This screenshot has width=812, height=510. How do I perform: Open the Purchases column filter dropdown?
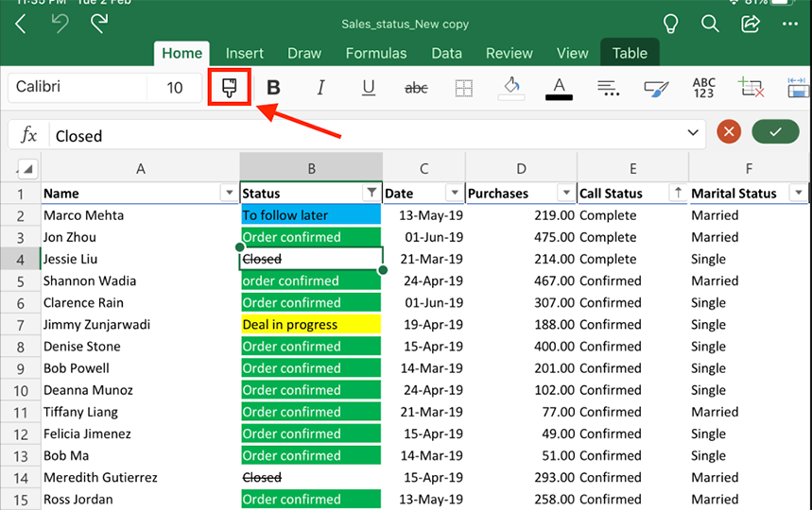[x=565, y=193]
